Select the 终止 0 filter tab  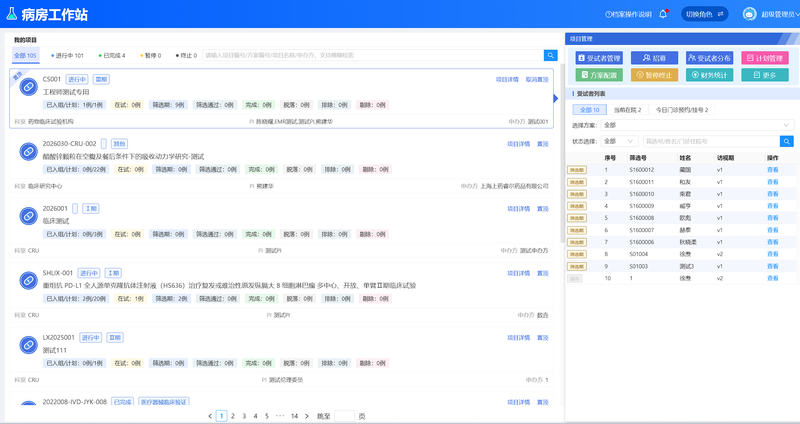(x=186, y=55)
